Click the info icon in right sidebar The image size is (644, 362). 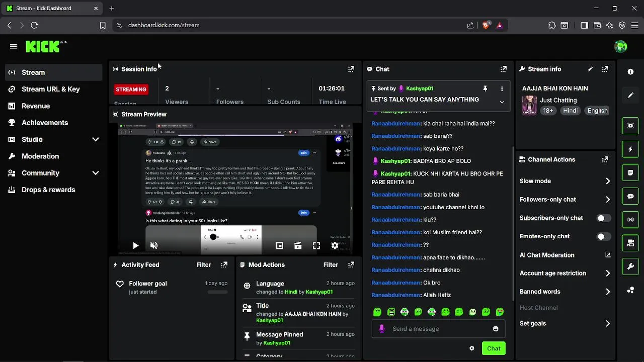tap(630, 72)
